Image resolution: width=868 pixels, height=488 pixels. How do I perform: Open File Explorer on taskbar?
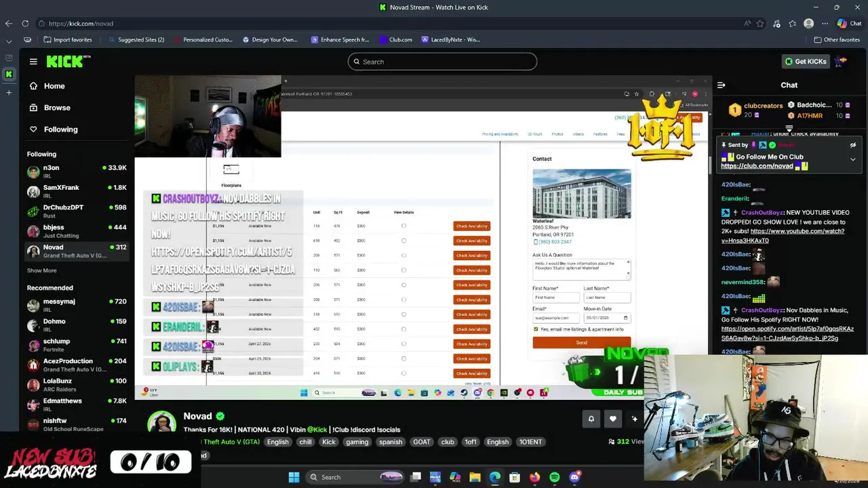[475, 477]
